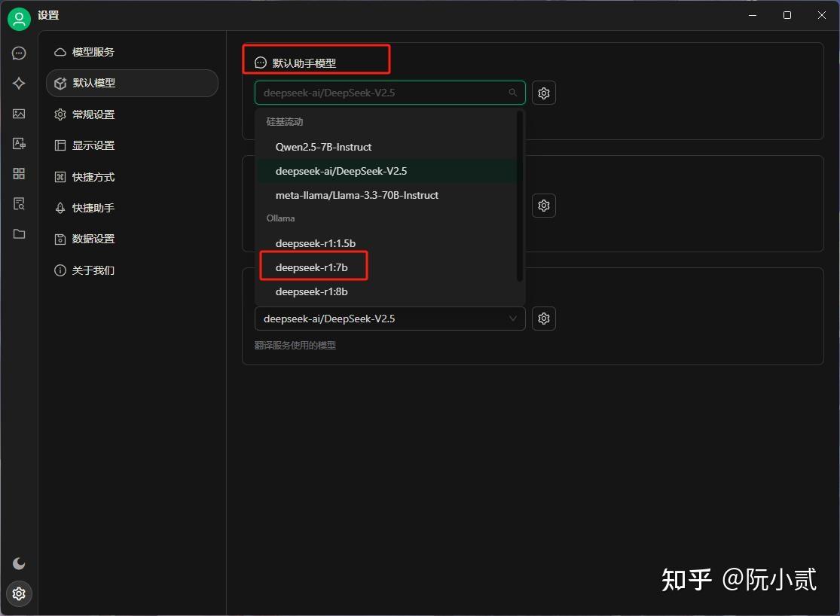Viewport: 840px width, 616px height.
Task: Toggle dark mode with the moon icon
Action: pos(19,563)
